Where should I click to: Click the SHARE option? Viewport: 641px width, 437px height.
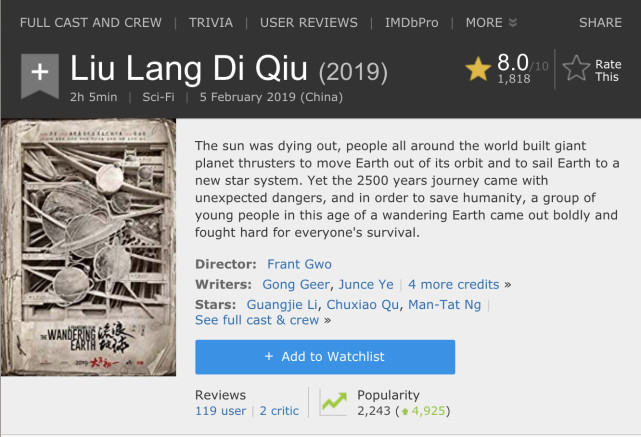[600, 22]
